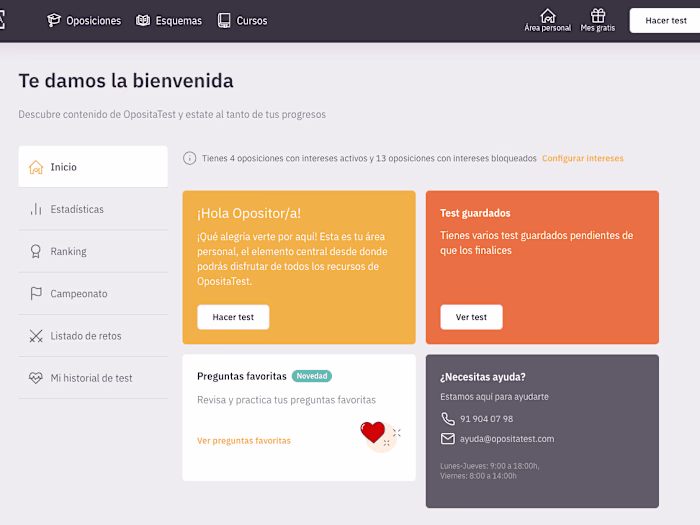Click the Ranking medal icon

point(36,252)
